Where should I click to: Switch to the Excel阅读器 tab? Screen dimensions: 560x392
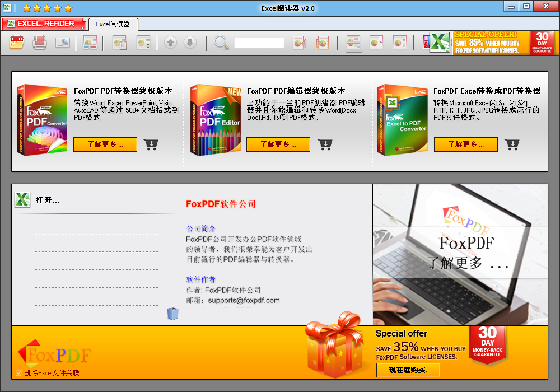pyautogui.click(x=112, y=24)
